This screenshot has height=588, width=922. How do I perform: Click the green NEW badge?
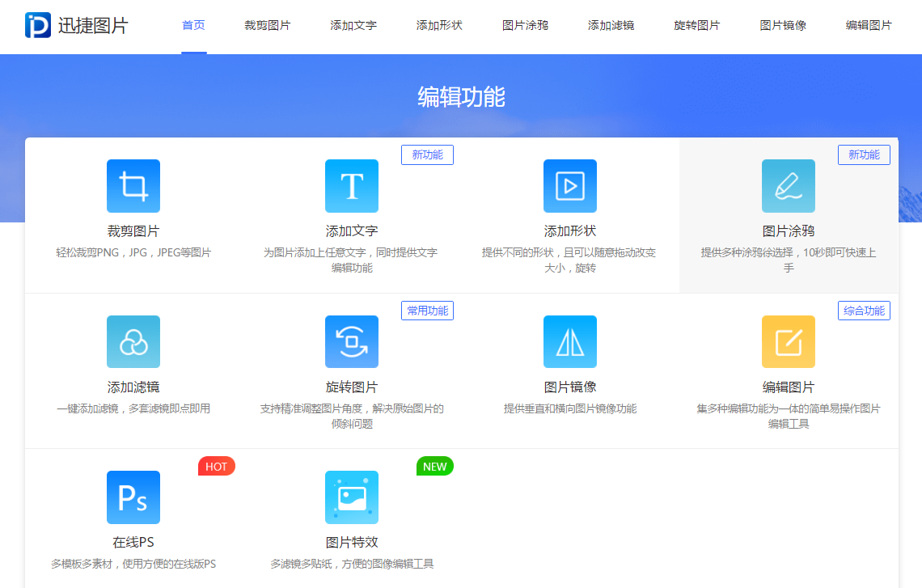click(x=434, y=467)
